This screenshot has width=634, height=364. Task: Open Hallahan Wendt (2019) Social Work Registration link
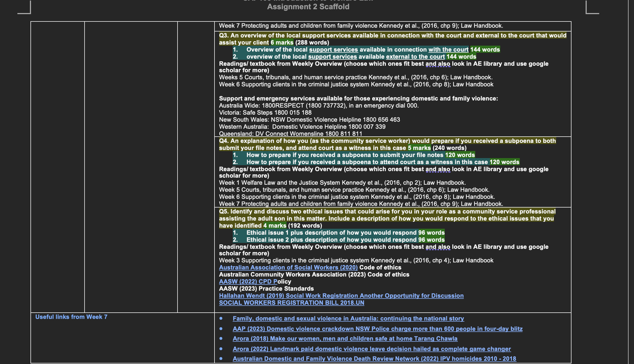pyautogui.click(x=341, y=296)
